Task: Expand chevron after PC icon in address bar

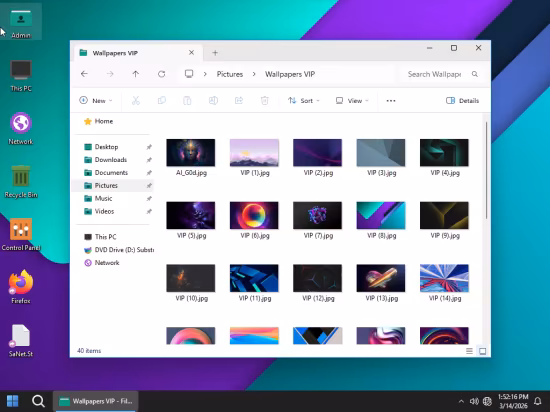Action: pos(205,74)
